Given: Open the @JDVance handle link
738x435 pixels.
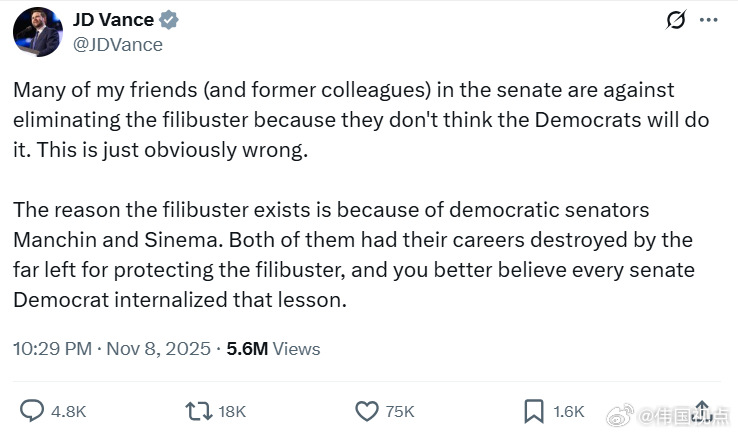Looking at the screenshot, I should click(x=117, y=44).
